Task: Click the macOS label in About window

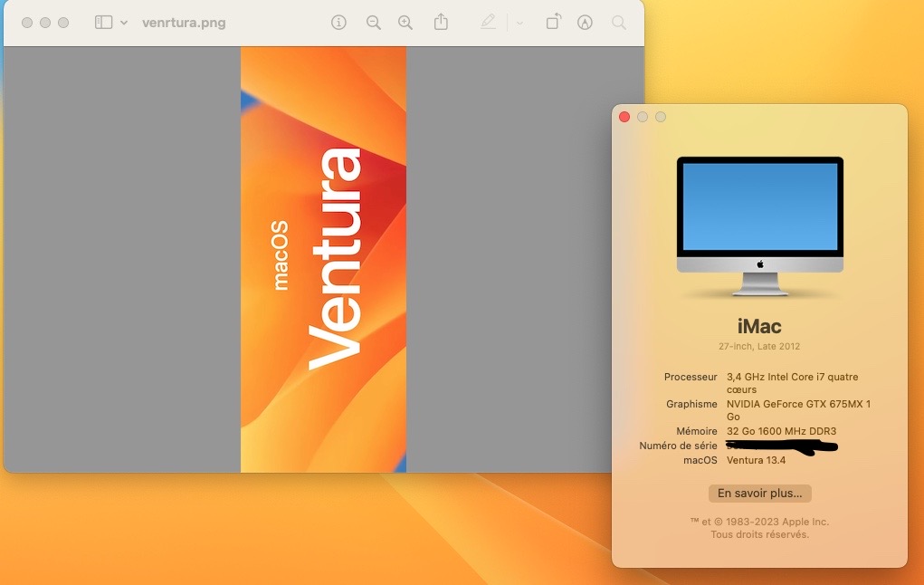Action: click(700, 460)
